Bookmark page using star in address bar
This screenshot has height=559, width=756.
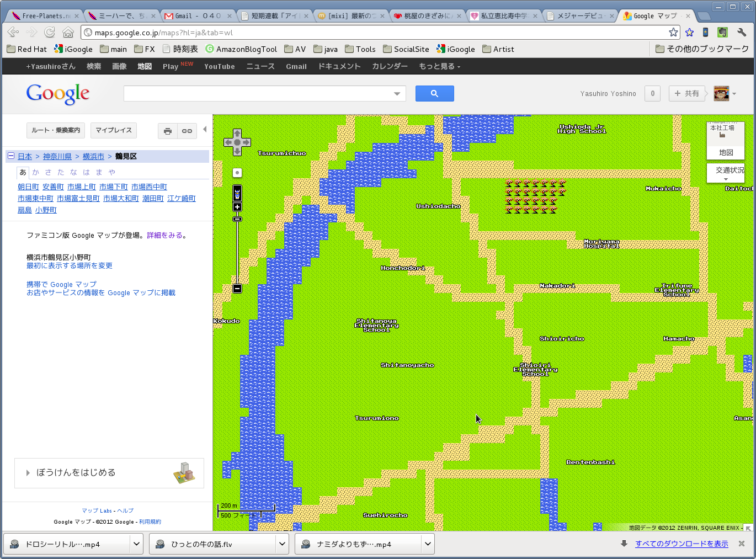(x=673, y=33)
